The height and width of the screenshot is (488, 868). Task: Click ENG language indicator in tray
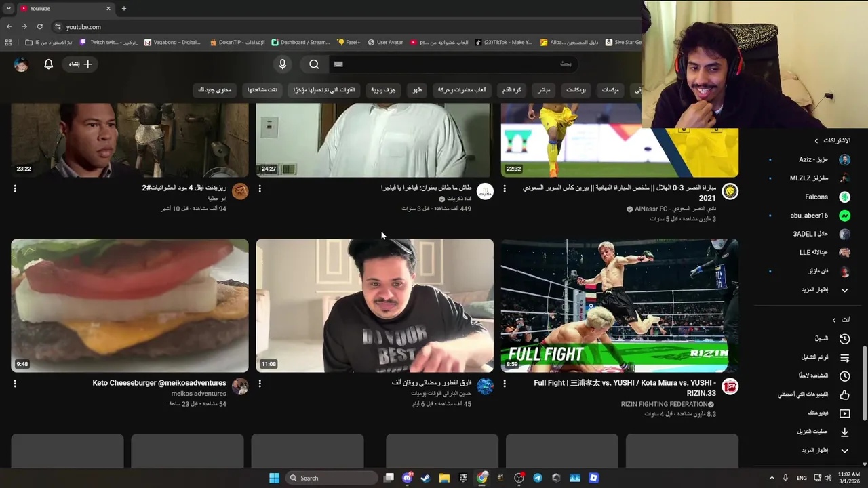point(802,478)
